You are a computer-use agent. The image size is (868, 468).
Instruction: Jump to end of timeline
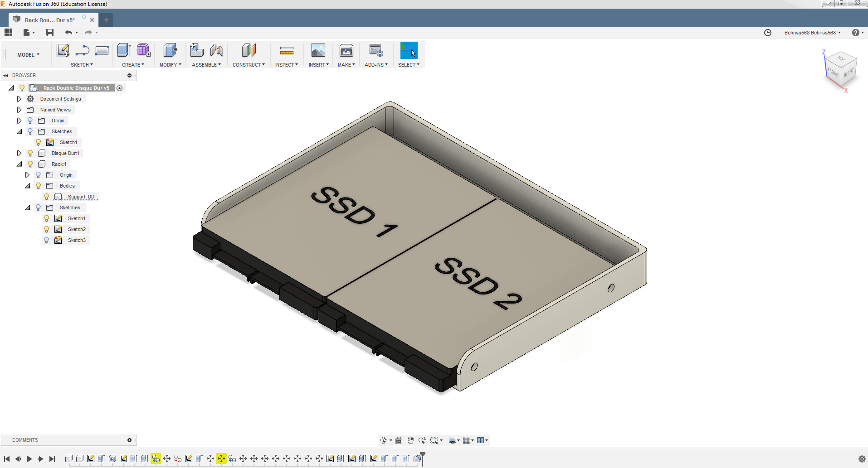pyautogui.click(x=52, y=459)
